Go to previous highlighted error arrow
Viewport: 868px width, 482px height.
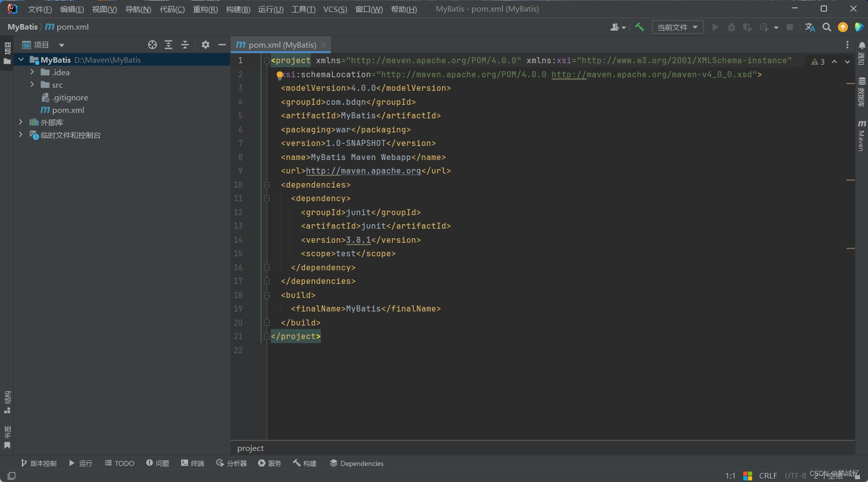coord(834,62)
